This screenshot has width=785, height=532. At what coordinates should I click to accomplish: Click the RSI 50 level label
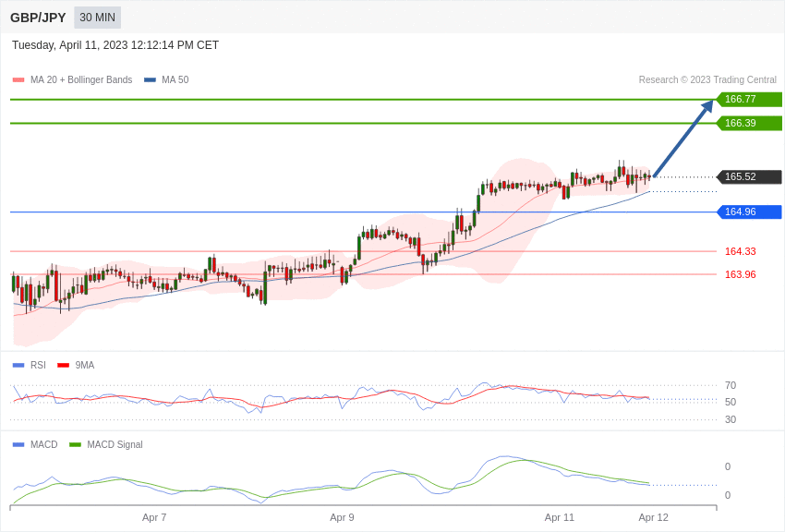731,402
